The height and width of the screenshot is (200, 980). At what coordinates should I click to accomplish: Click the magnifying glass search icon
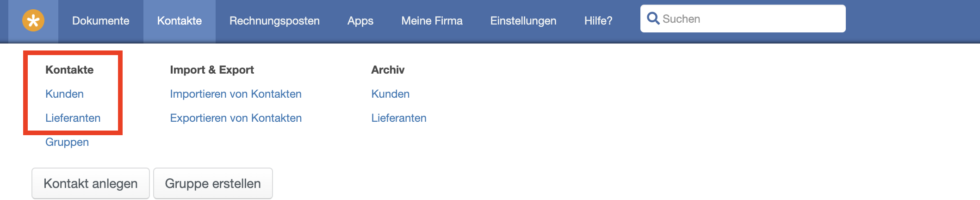(653, 19)
